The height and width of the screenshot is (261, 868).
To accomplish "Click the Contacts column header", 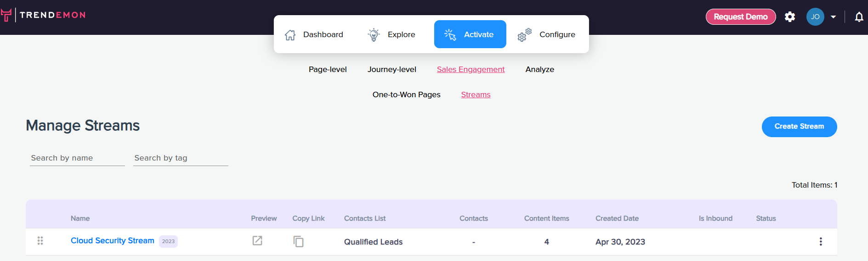I will click(474, 218).
